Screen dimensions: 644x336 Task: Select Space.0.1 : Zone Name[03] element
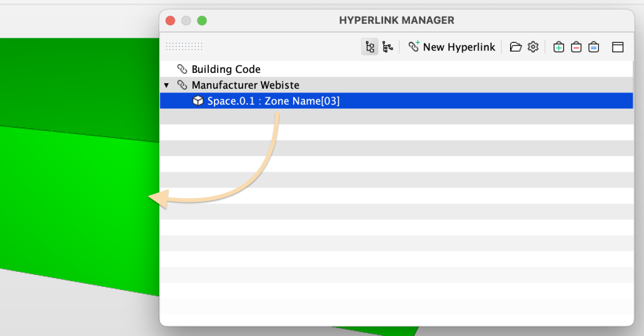click(x=273, y=101)
